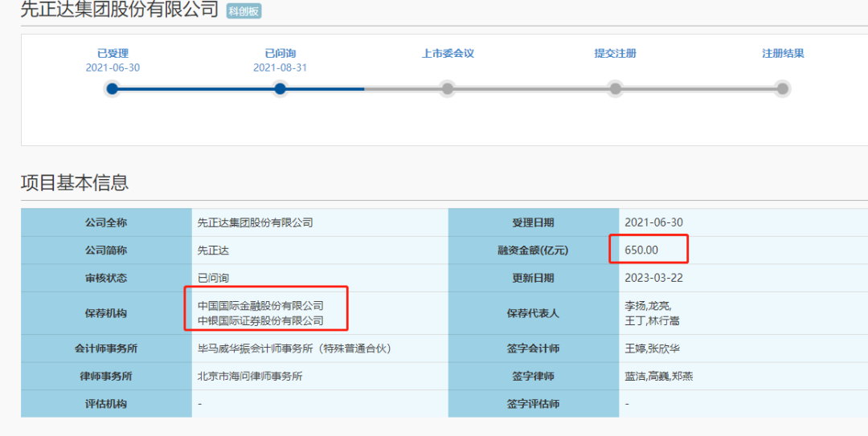Open the 注册结果 stage label
Image resolution: width=868 pixels, height=436 pixels.
[x=783, y=54]
